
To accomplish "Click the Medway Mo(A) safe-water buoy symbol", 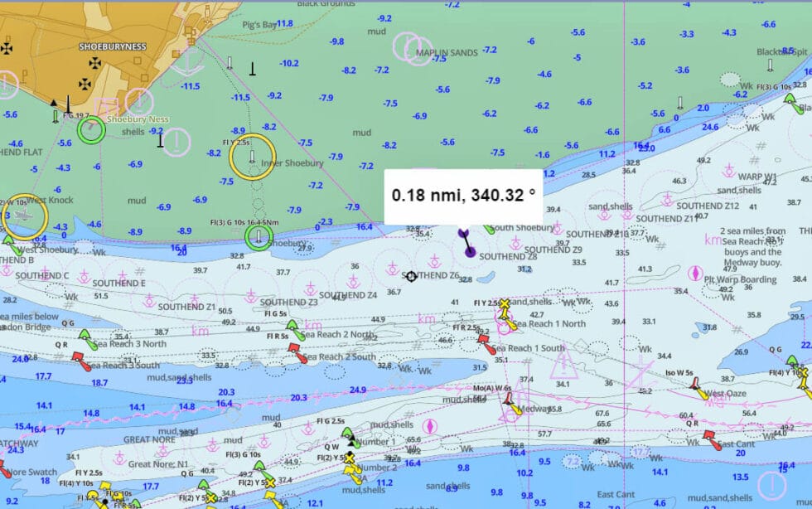I will pyautogui.click(x=509, y=402).
